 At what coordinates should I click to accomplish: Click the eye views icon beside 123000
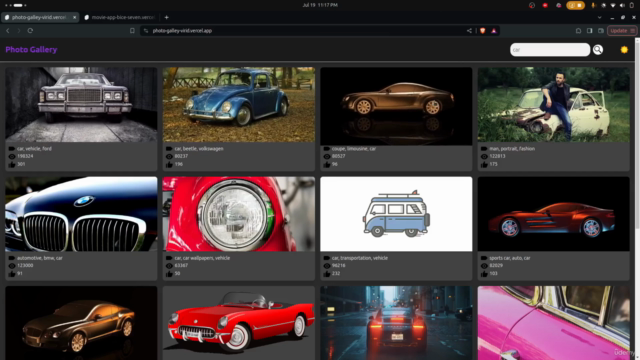click(12, 266)
